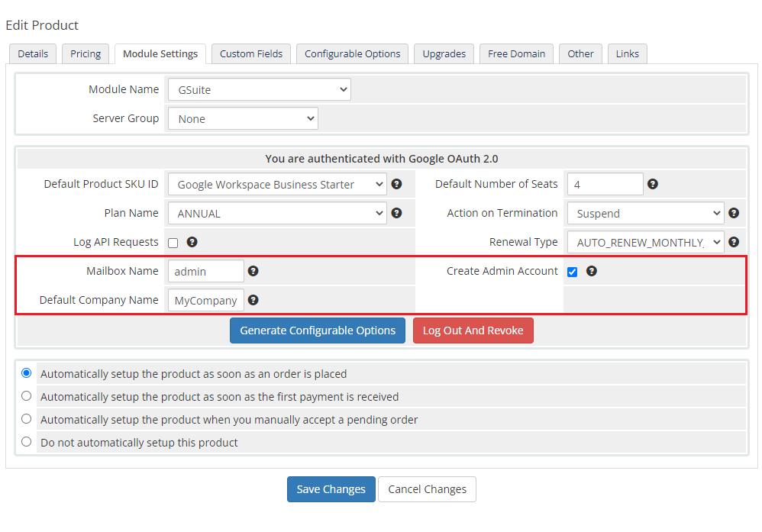762x532 pixels.
Task: Go to the Upgrades tab
Action: coord(444,54)
